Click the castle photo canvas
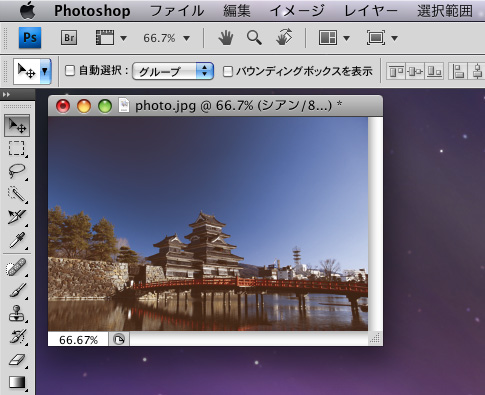The width and height of the screenshot is (485, 395). [x=208, y=224]
